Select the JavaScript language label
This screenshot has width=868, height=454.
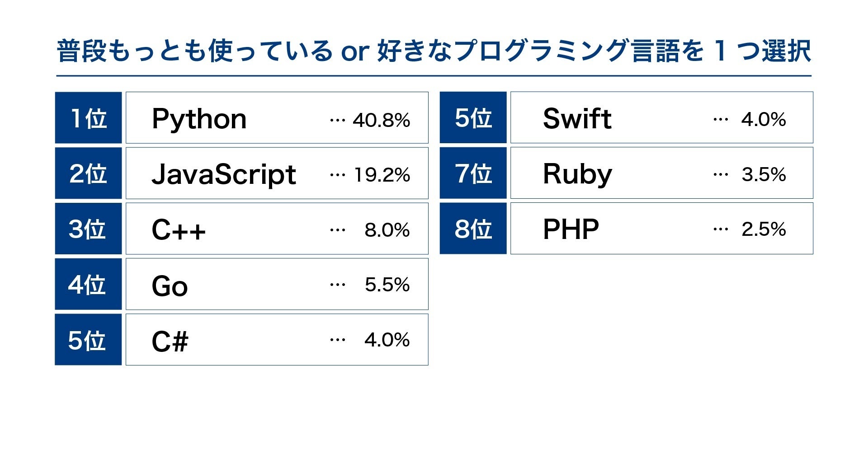coord(223,175)
